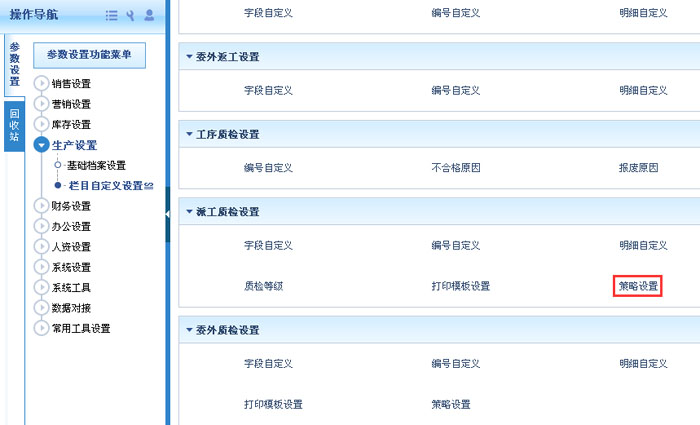Click the circle arrow icon beside 系统工具
This screenshot has height=425, width=700.
click(x=41, y=287)
